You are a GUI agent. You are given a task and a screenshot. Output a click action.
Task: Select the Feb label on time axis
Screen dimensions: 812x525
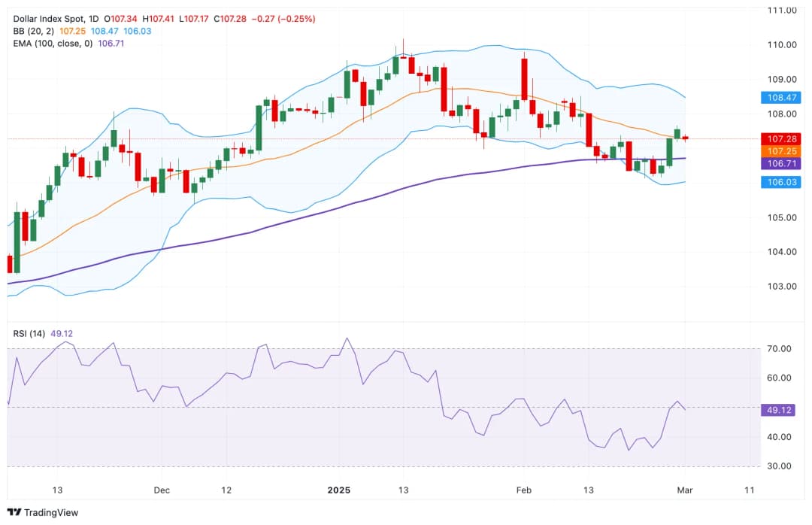[523, 490]
